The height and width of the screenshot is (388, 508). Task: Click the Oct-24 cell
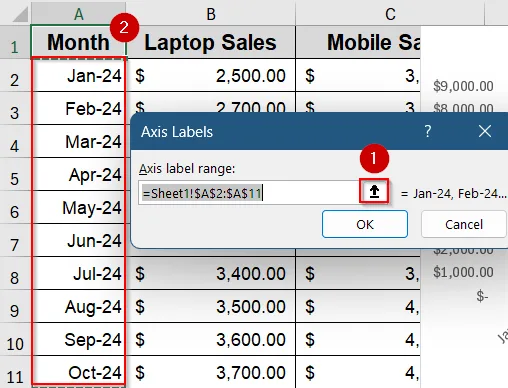tap(79, 371)
